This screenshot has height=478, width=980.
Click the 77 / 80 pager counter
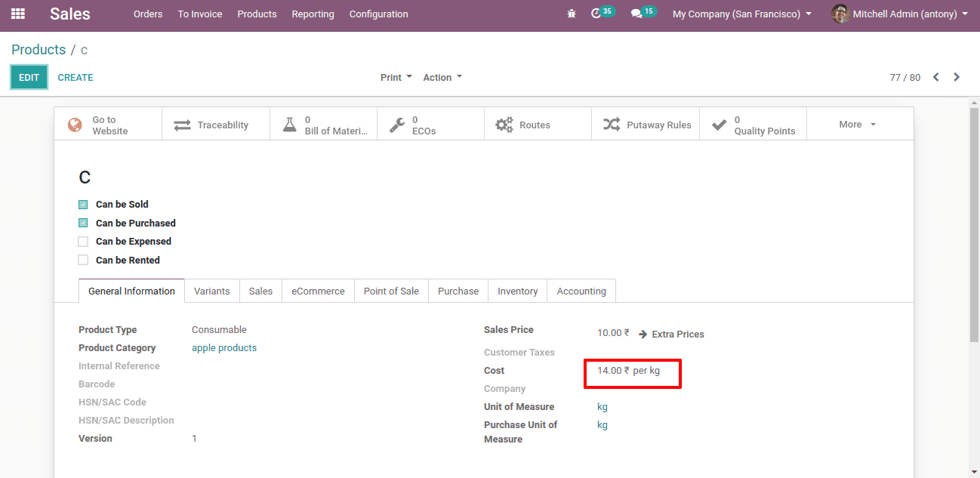pyautogui.click(x=905, y=77)
